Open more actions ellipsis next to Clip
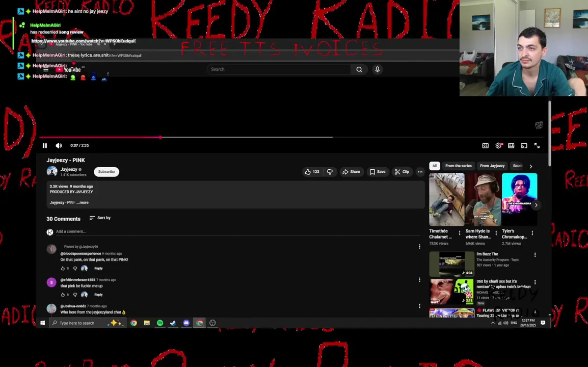 tap(420, 172)
